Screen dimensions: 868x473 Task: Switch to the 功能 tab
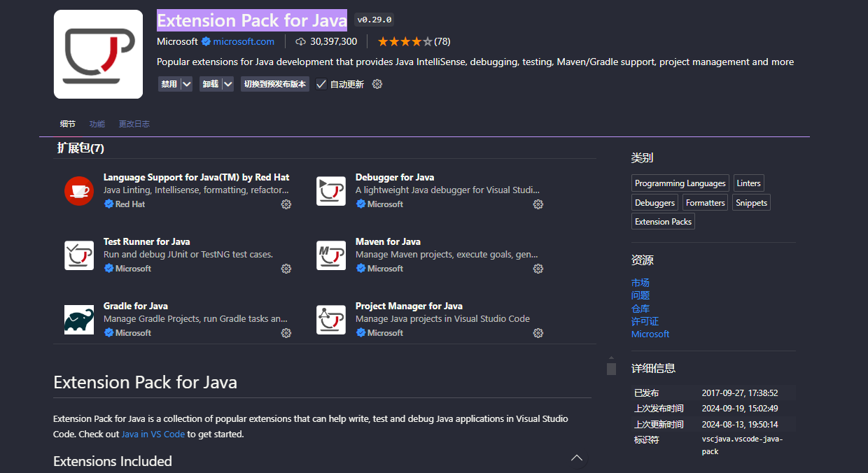[x=97, y=124]
